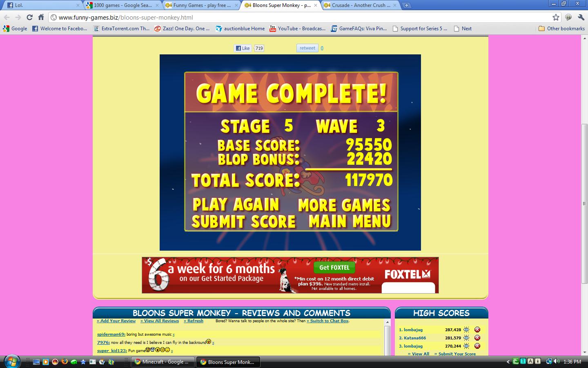Open the green chat bubble quick launch icon
The height and width of the screenshot is (368, 588).
pyautogui.click(x=74, y=362)
